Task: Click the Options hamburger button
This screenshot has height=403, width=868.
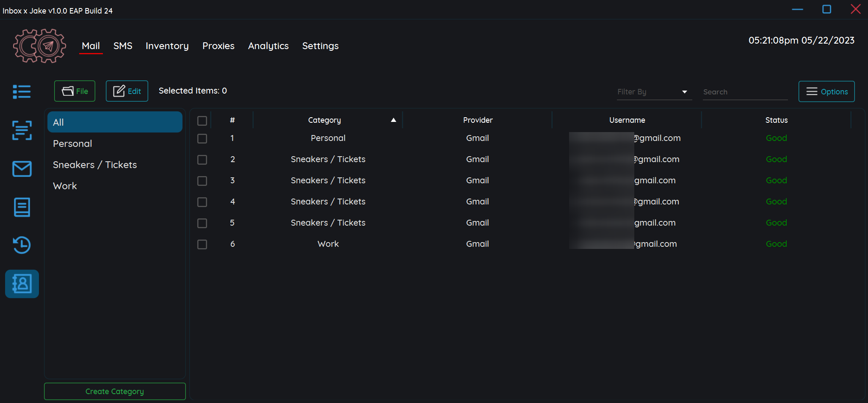Action: tap(826, 91)
